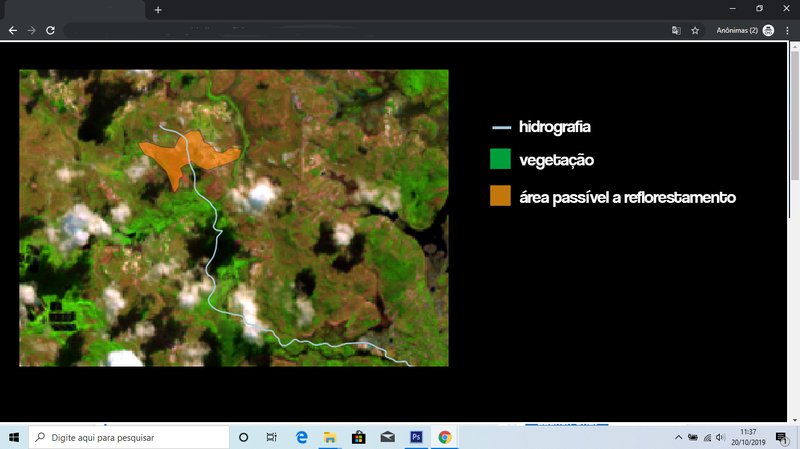Click the translate page icon

[x=677, y=30]
